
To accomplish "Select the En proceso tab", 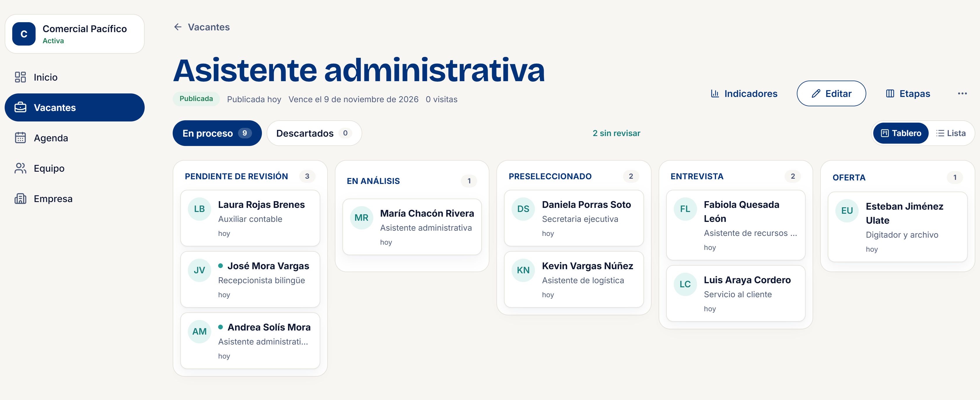I will pos(217,133).
